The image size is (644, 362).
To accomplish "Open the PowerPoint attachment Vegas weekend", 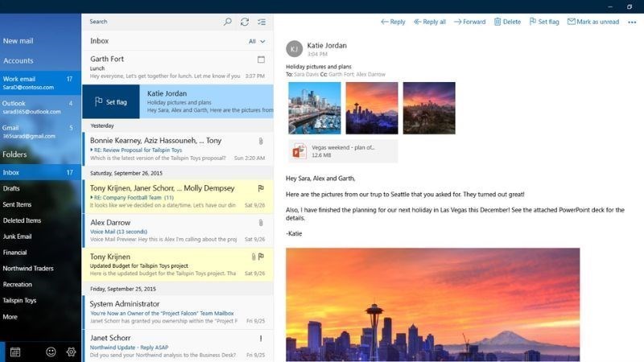I will [x=343, y=151].
